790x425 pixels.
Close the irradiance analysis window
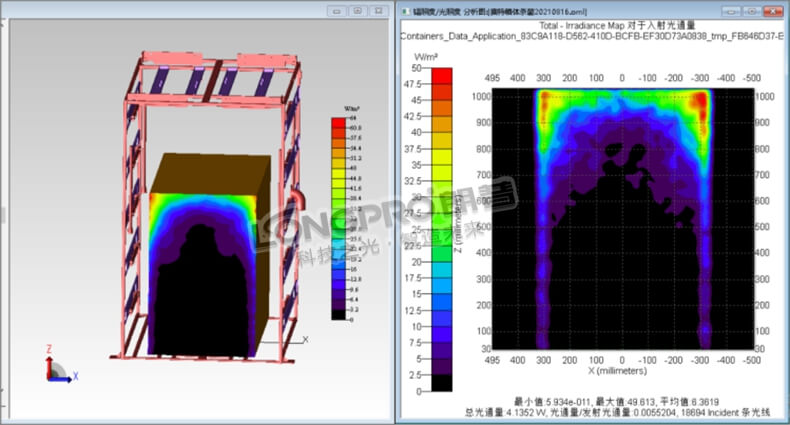coord(773,10)
